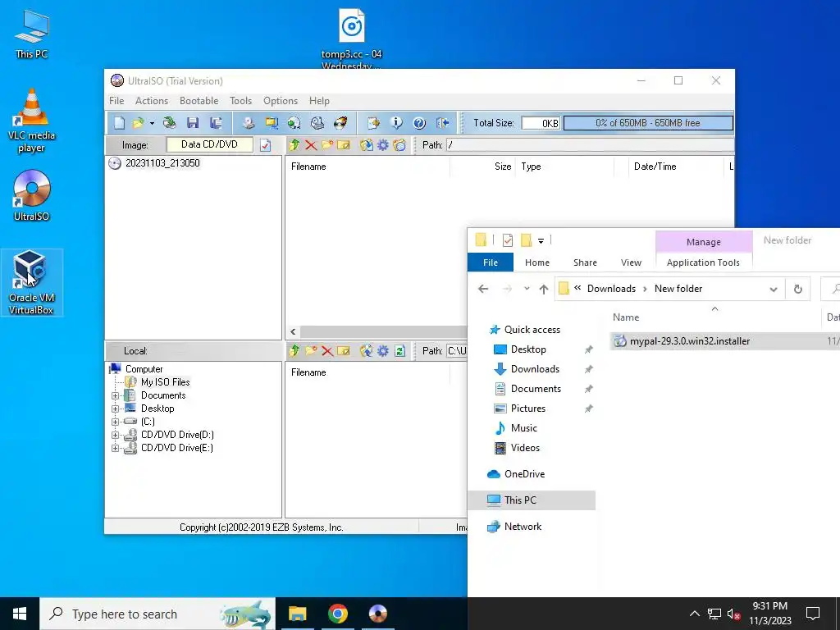
Task: Show hidden icons tray chevron
Action: (694, 614)
